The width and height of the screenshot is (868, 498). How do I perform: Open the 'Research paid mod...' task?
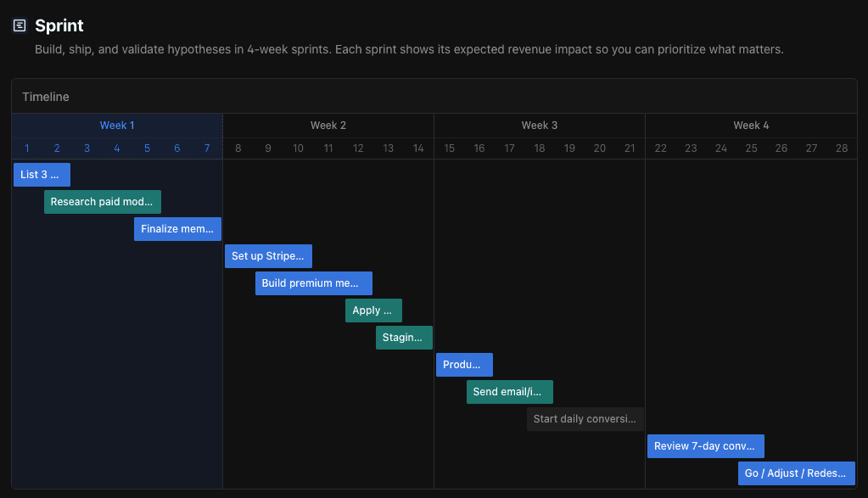(103, 202)
